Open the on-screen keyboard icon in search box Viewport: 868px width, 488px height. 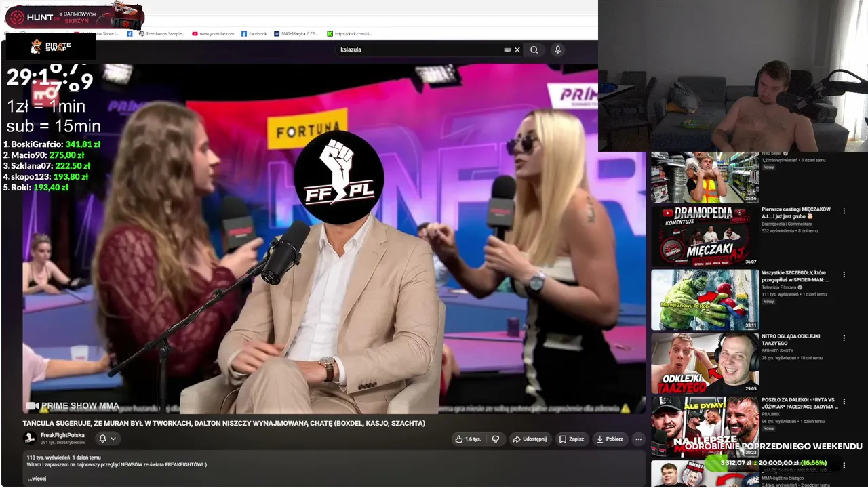[507, 49]
